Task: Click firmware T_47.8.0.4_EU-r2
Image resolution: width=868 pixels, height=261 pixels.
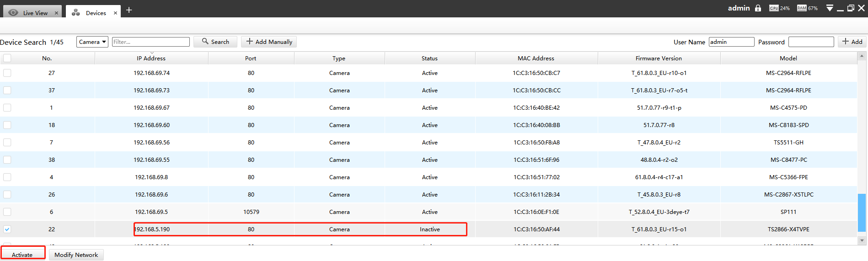Action: [659, 142]
